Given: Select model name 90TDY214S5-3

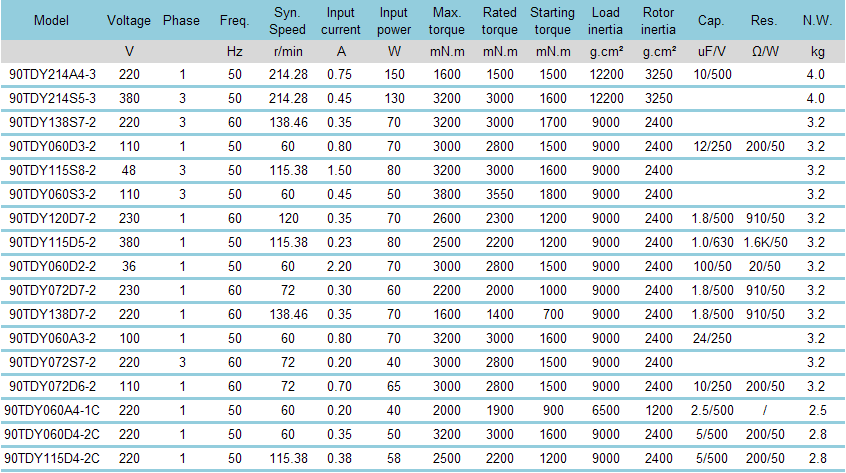Looking at the screenshot, I should (52, 98).
